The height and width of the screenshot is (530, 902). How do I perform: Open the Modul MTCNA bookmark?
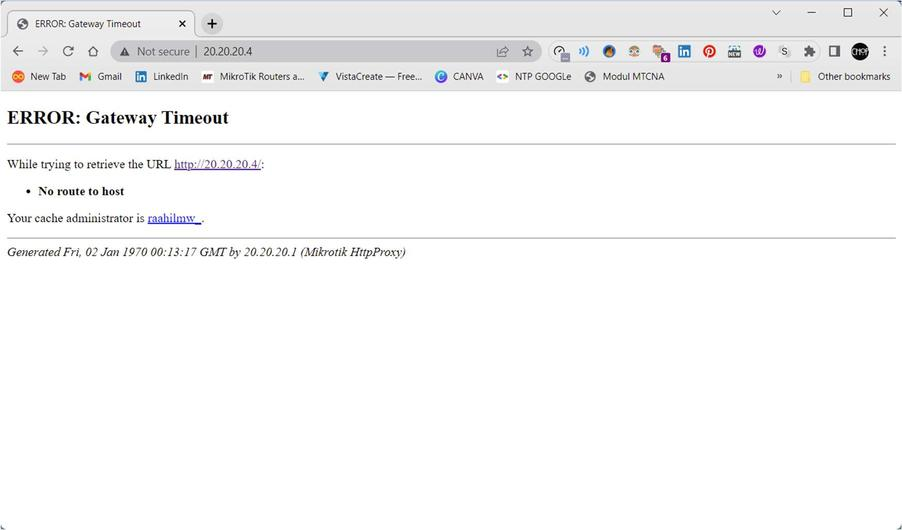pos(624,76)
